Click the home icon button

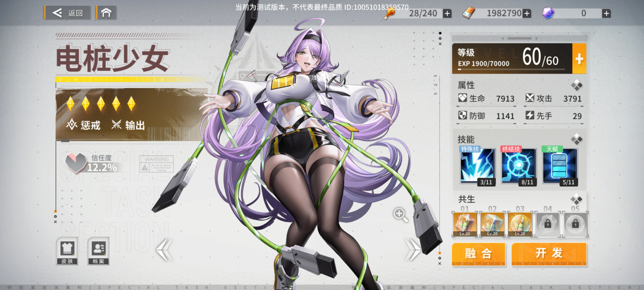(x=106, y=13)
